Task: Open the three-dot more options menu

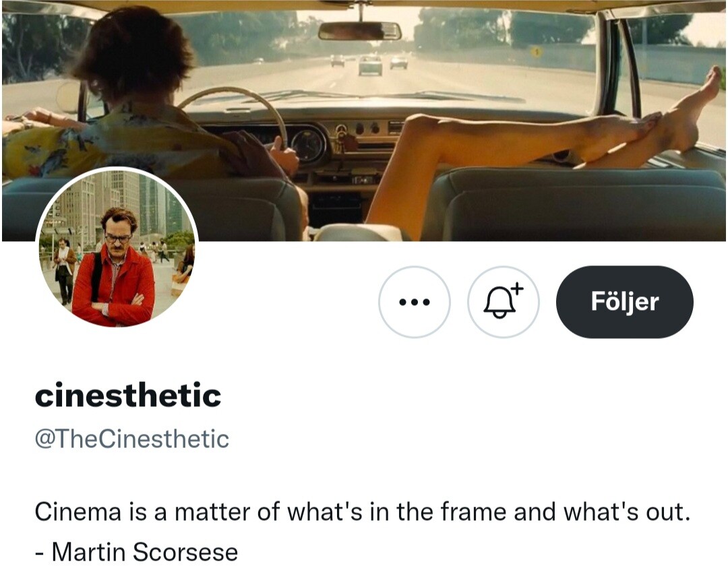Action: coord(414,302)
